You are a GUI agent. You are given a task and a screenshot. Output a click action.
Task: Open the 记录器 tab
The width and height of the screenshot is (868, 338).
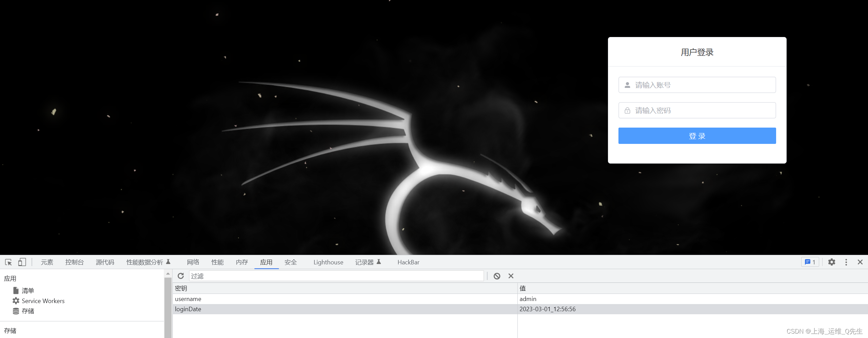point(368,262)
